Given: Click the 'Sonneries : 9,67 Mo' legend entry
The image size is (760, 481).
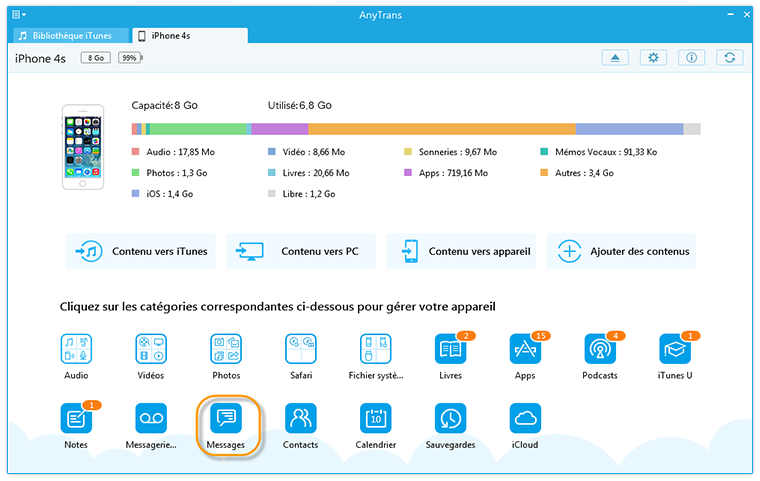Looking at the screenshot, I should click(x=450, y=152).
